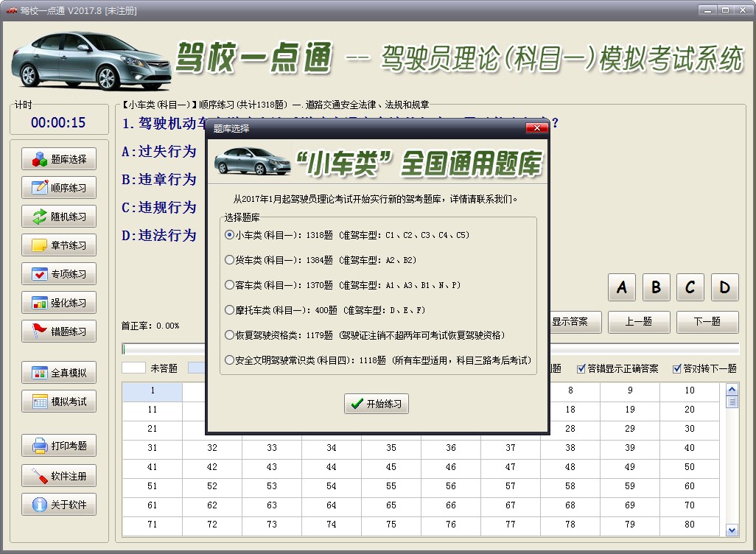Launch 专项练习 special practice mode
756x554 pixels.
point(59,273)
